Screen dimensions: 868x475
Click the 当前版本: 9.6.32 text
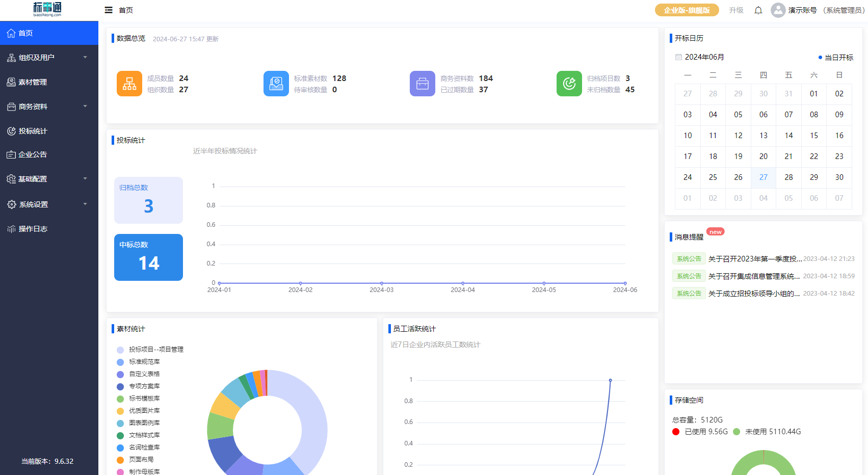click(47, 461)
